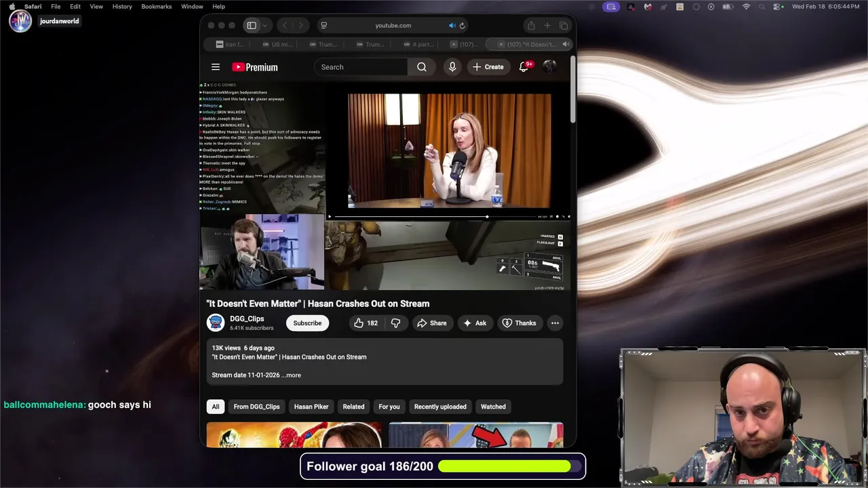The height and width of the screenshot is (488, 868).
Task: Open Safari Bookmarks menu
Action: click(x=157, y=7)
